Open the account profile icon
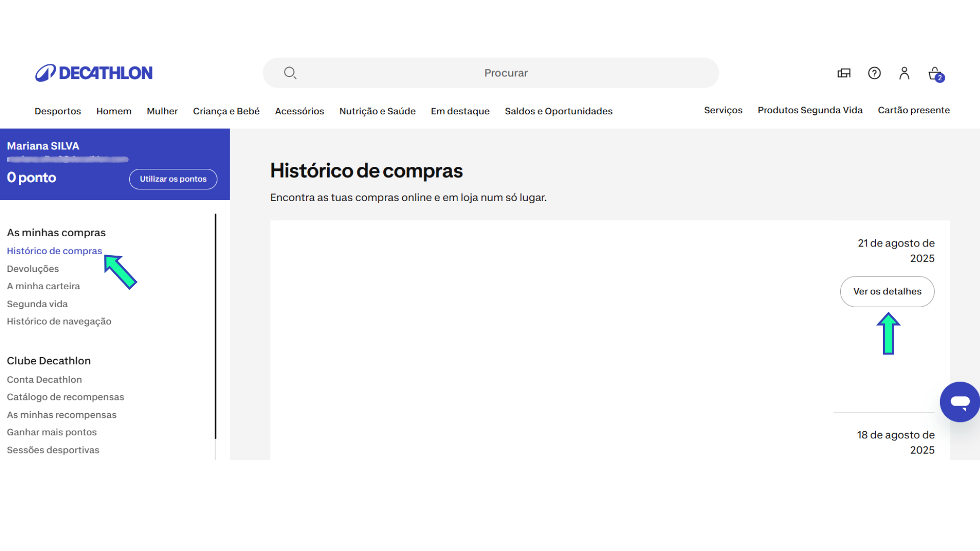This screenshot has height=551, width=980. pos(904,73)
